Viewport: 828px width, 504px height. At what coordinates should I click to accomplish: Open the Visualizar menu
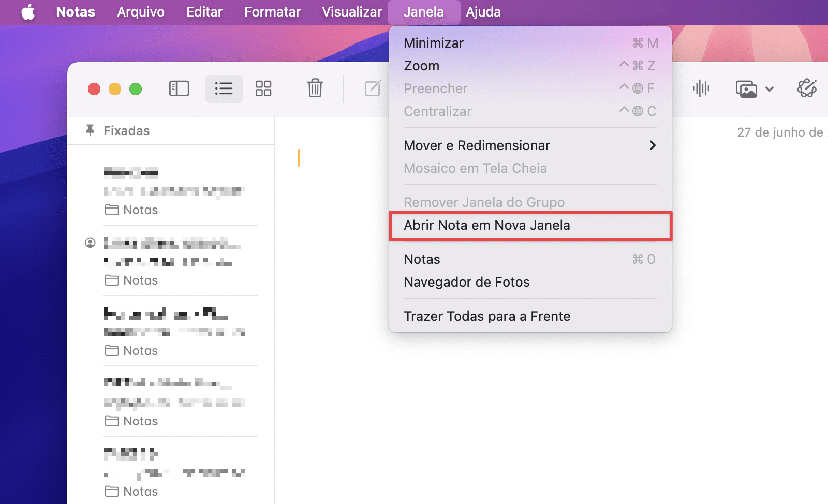pos(352,12)
